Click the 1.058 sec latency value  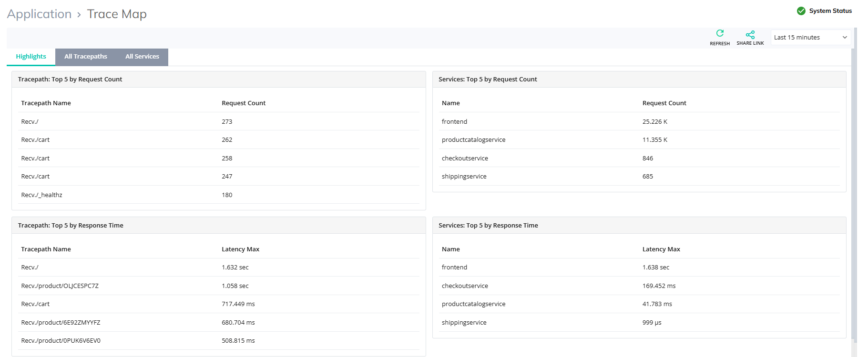[x=235, y=286]
